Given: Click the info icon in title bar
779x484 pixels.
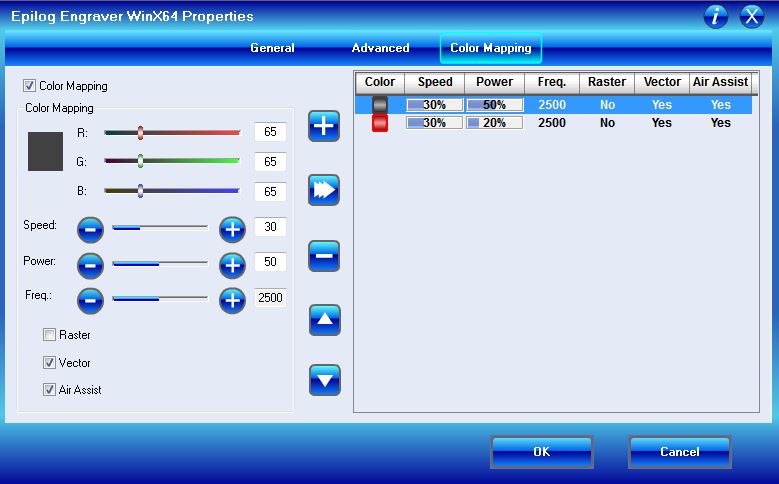Looking at the screenshot, I should 715,17.
